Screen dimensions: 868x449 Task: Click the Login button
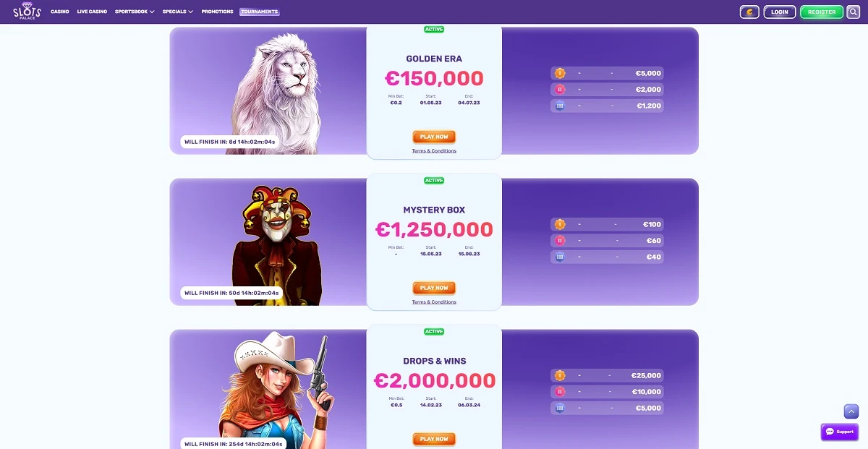pos(779,12)
